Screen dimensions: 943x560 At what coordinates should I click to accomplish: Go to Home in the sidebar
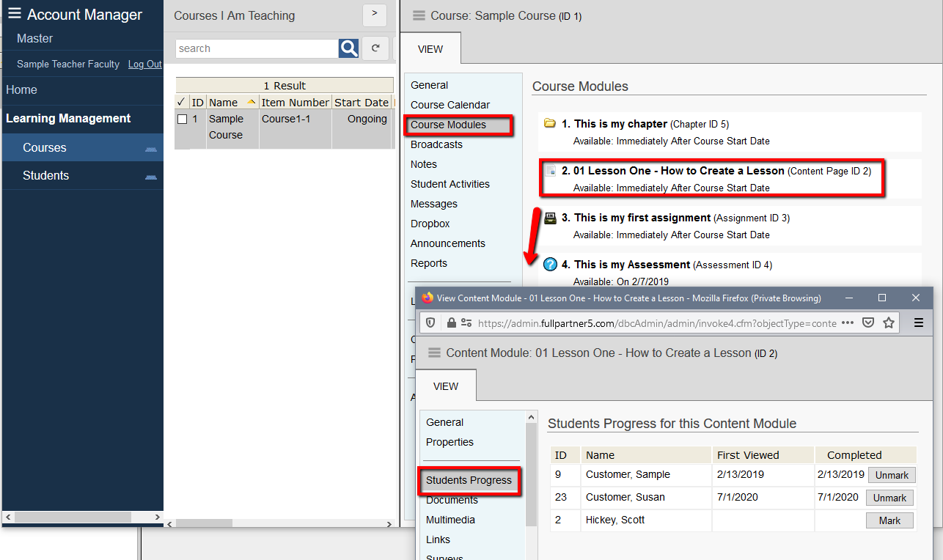tap(22, 90)
